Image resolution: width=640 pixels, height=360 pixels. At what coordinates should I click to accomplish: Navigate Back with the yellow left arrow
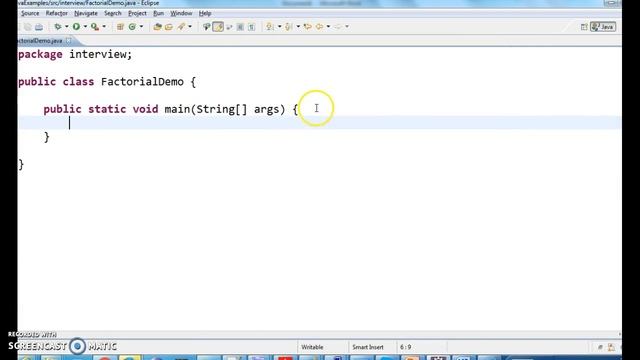[319, 27]
